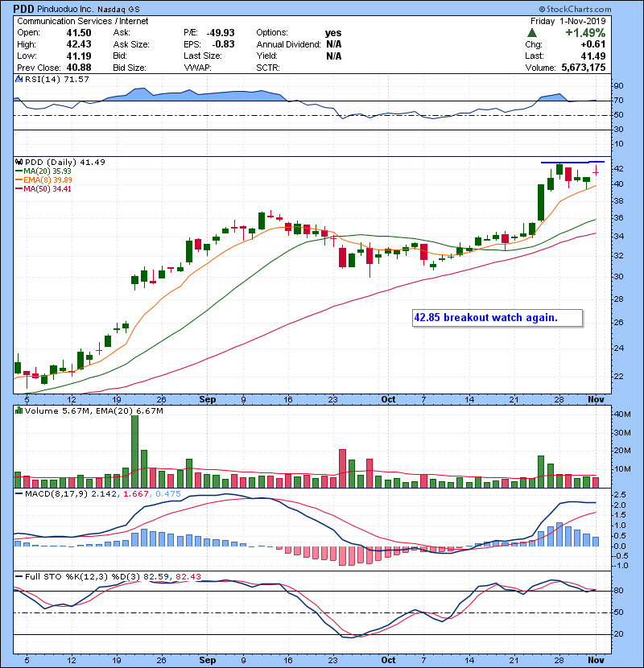The image size is (644, 668).
Task: Click the green up-triangle beside +1.49%
Action: [531, 33]
